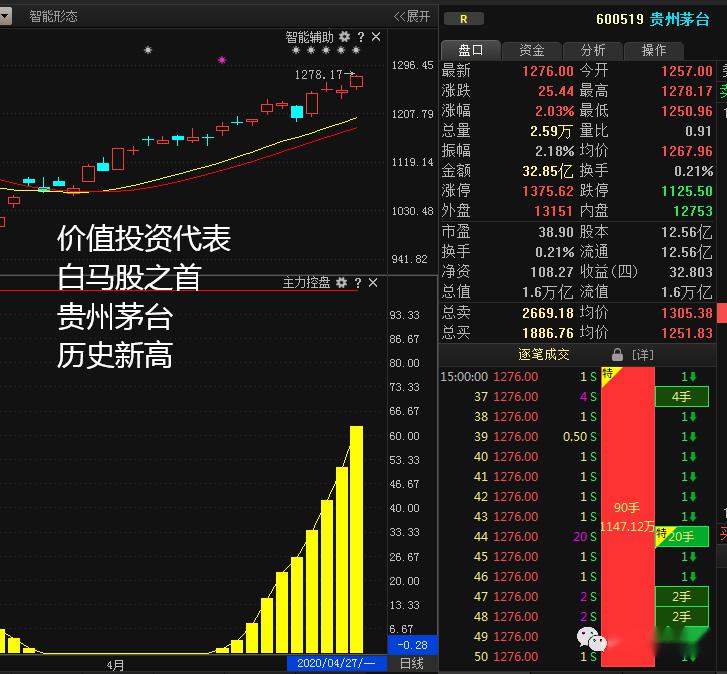This screenshot has height=674, width=727.
Task: Switch to the 操作 tab
Action: point(654,50)
